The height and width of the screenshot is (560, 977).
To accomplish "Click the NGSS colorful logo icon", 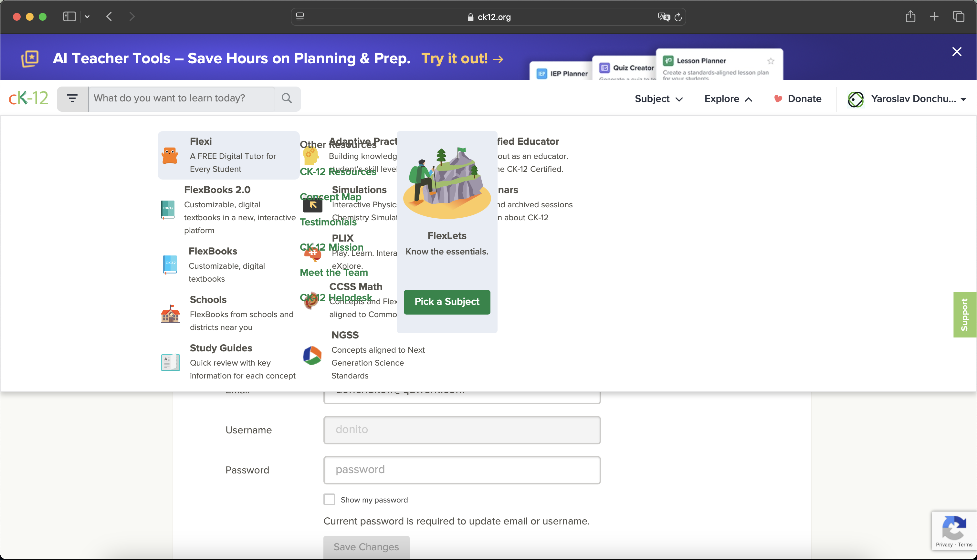I will (312, 355).
